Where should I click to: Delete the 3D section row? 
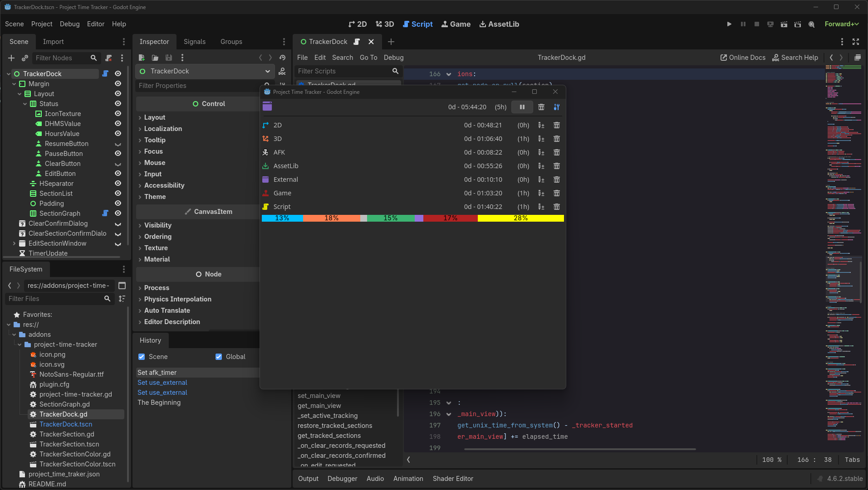[557, 139]
